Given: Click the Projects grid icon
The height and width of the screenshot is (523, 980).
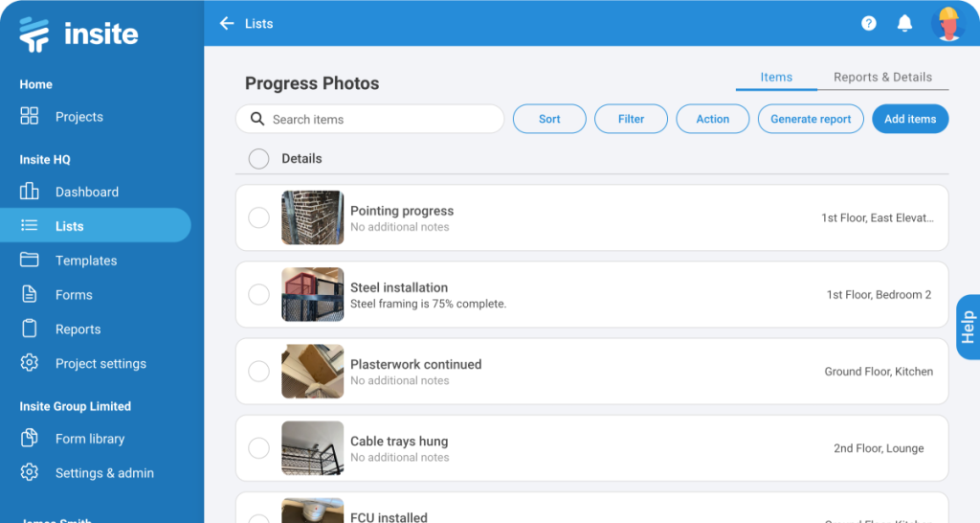Looking at the screenshot, I should (30, 116).
